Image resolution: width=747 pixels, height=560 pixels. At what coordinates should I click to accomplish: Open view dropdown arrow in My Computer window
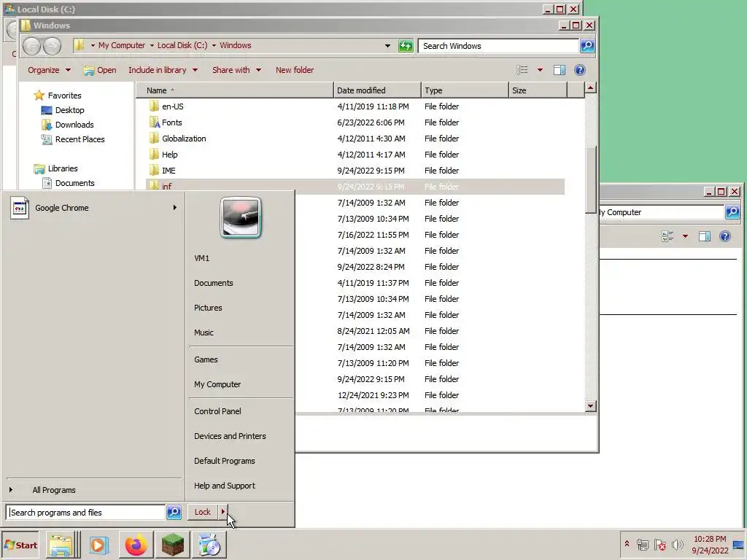click(x=685, y=236)
